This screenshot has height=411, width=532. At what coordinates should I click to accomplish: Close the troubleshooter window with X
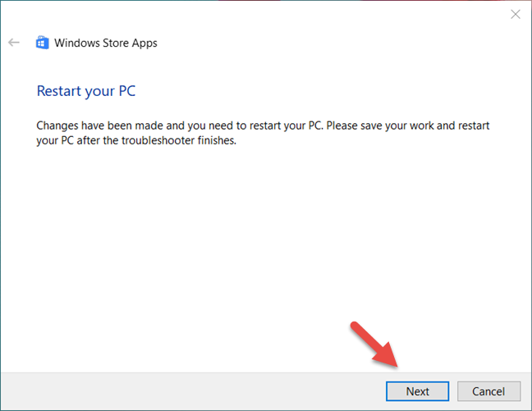tap(516, 14)
